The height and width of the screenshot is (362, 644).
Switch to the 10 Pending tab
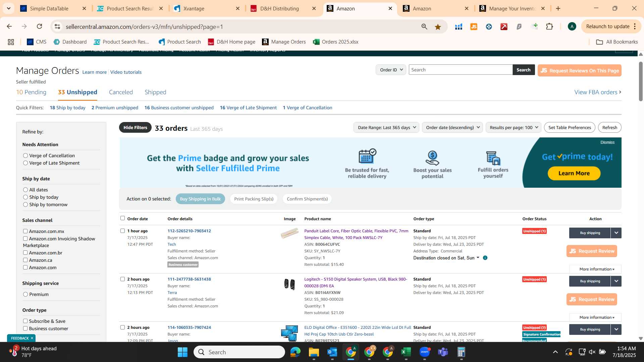[x=31, y=92]
